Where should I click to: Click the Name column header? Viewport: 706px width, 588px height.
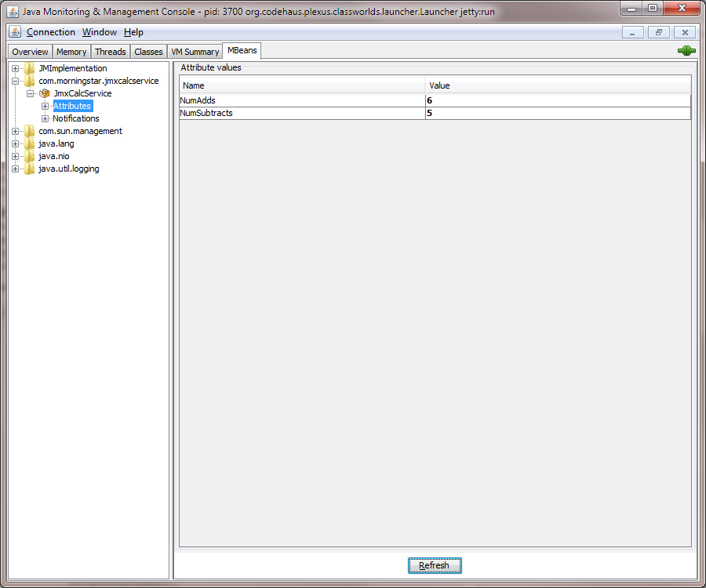click(302, 85)
